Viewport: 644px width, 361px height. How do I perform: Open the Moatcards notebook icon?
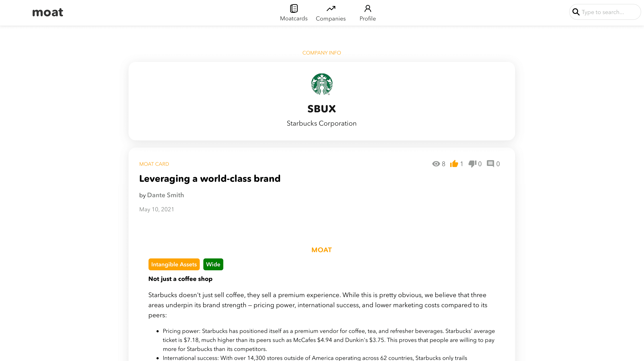pos(294,8)
